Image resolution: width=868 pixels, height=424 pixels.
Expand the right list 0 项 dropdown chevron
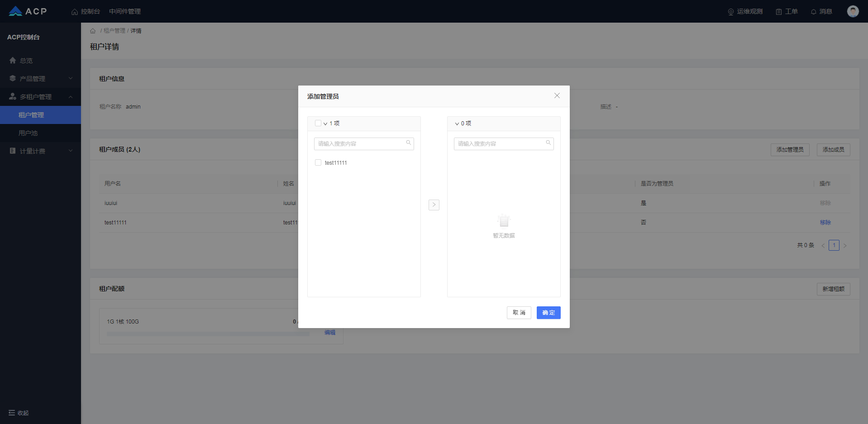click(x=457, y=124)
